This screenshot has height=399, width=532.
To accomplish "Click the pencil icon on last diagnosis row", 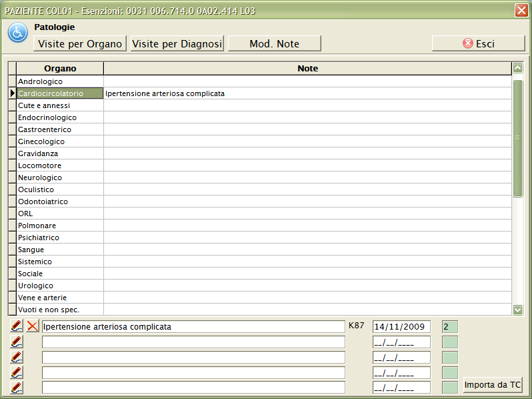I will (17, 388).
